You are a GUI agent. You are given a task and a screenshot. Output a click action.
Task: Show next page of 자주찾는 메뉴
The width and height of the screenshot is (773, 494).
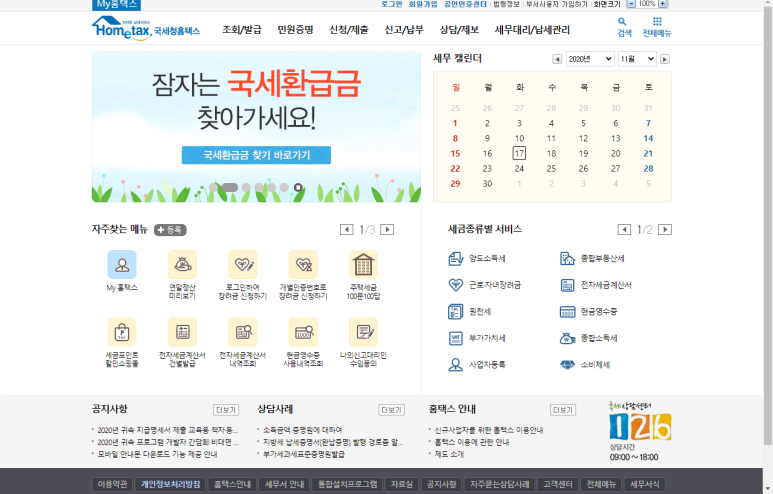(x=387, y=230)
